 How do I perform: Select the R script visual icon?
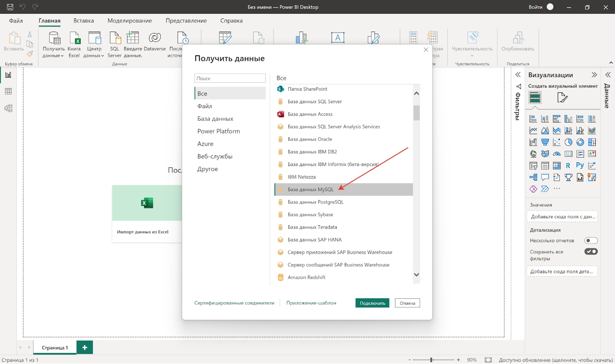[568, 166]
